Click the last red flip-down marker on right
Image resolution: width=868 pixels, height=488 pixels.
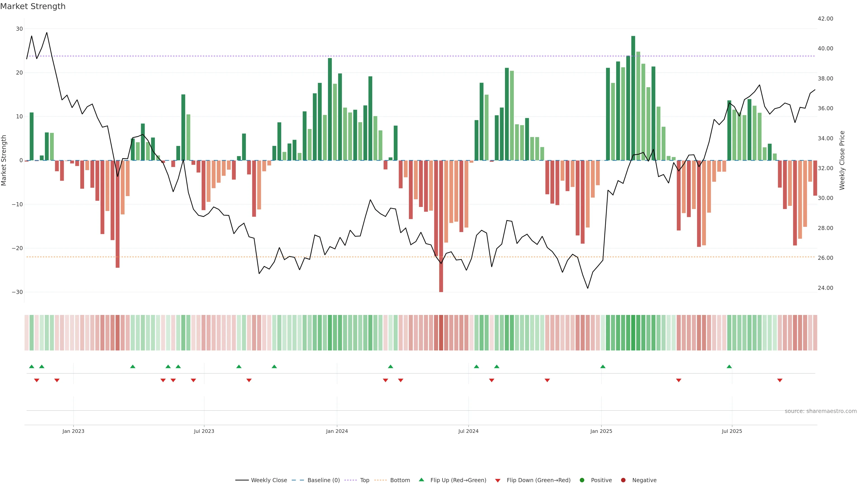pos(780,380)
